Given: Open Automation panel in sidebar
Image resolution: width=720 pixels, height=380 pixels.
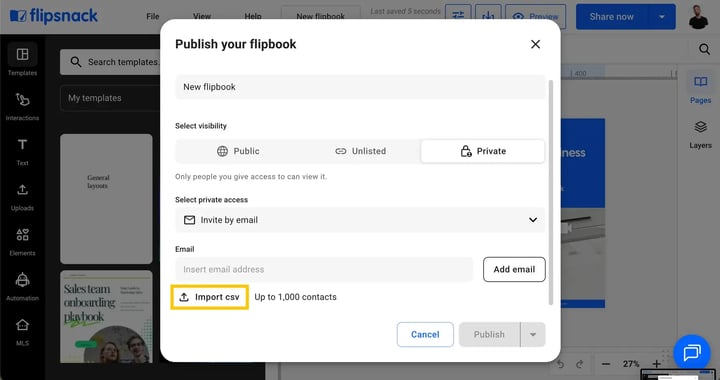Looking at the screenshot, I should pos(22,287).
